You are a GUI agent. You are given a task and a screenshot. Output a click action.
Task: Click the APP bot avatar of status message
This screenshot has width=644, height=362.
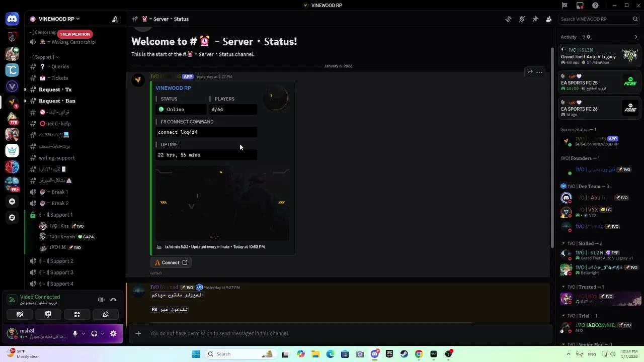138,80
